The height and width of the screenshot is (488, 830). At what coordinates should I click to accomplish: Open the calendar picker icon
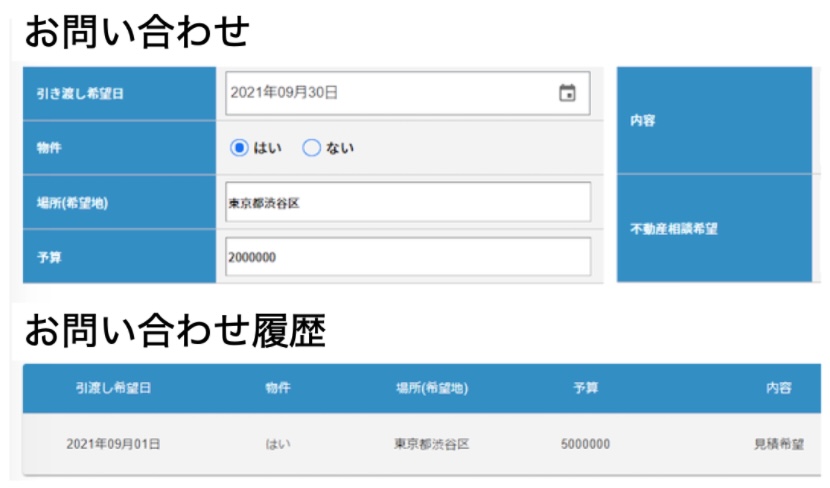pos(567,93)
